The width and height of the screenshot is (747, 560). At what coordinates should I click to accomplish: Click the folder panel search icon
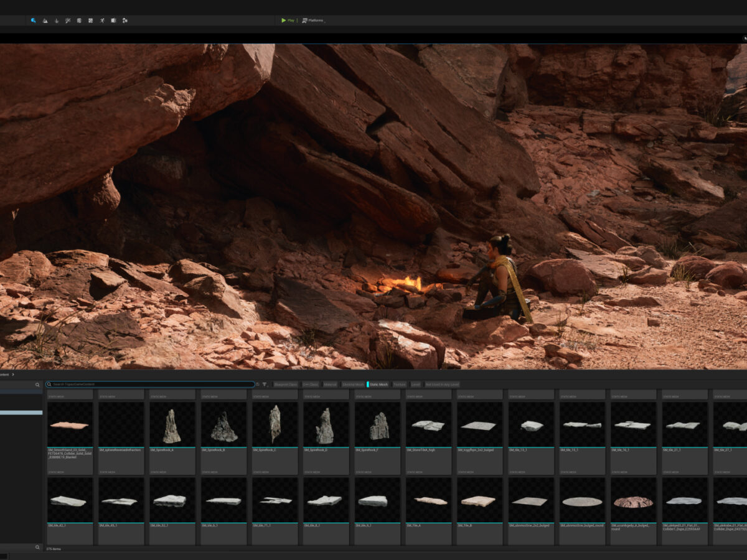37,385
